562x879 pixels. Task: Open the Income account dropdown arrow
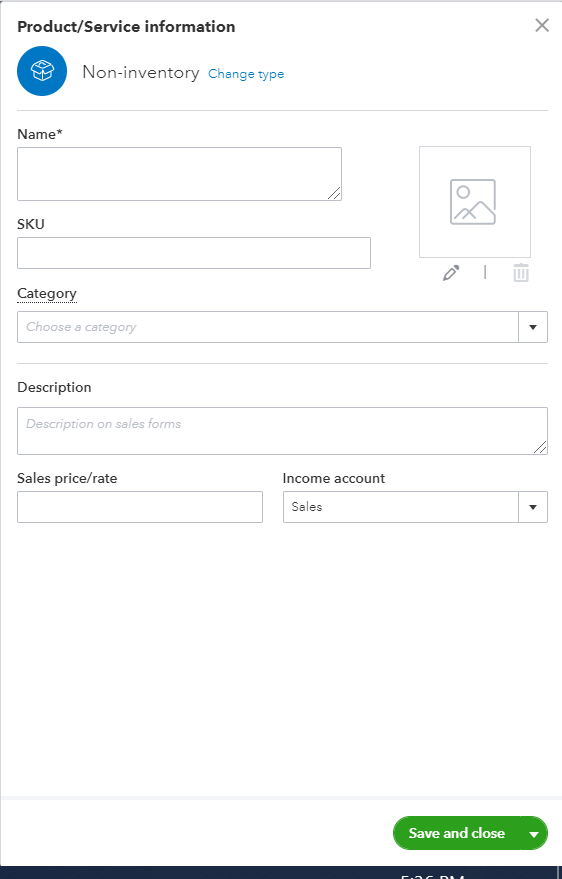pyautogui.click(x=533, y=507)
